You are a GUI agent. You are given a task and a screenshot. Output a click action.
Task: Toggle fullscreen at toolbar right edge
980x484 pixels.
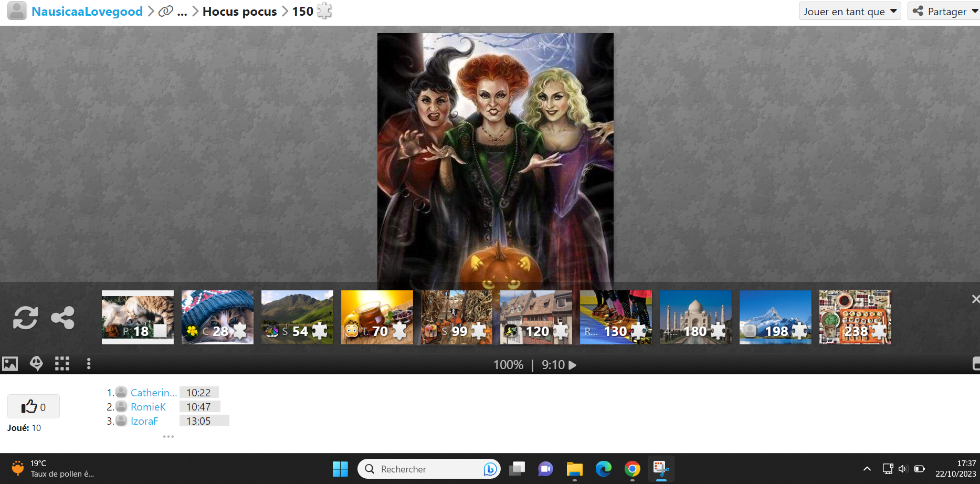coord(976,364)
